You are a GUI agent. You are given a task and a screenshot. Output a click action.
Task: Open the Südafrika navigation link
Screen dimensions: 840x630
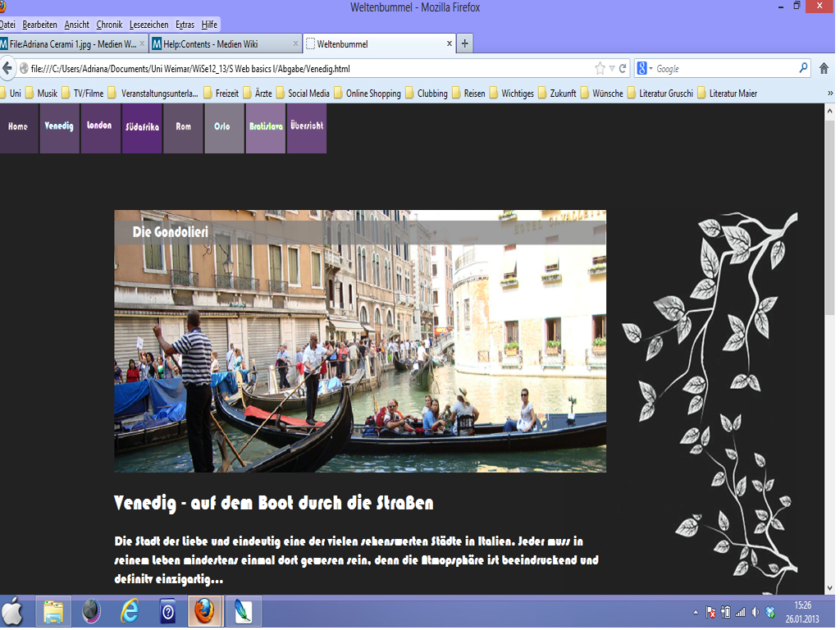142,127
